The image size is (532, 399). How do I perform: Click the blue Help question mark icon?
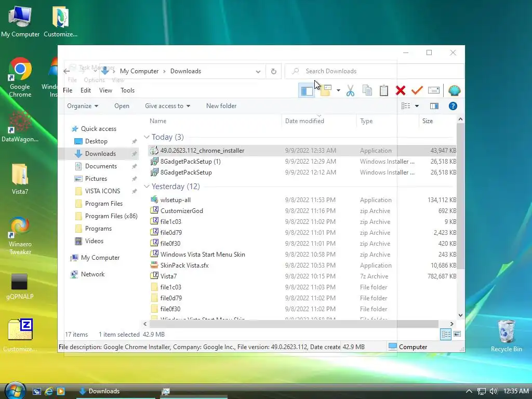[x=453, y=106]
